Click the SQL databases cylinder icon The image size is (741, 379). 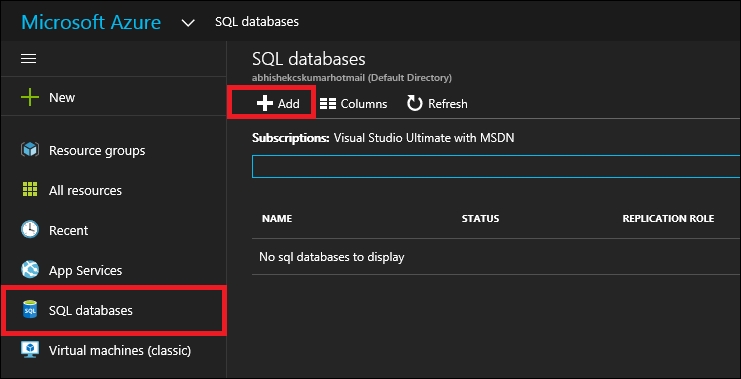(x=30, y=310)
